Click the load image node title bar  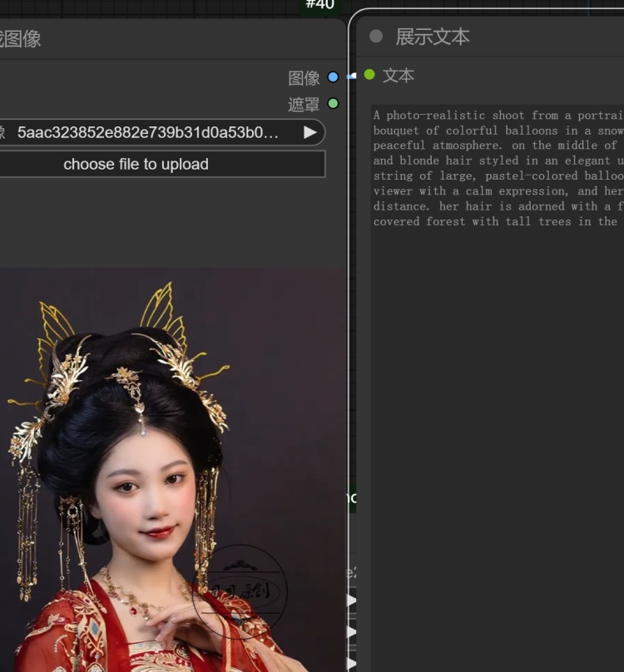pos(171,38)
